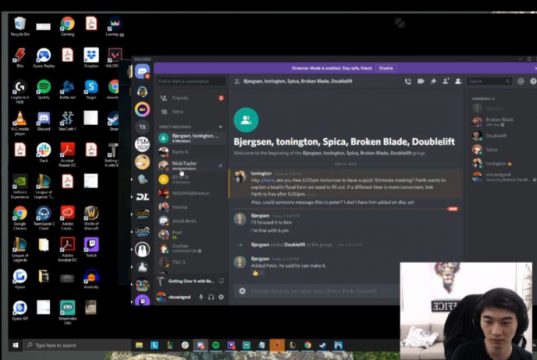Add friends to the group DM
The image size is (537, 360).
coord(446,82)
